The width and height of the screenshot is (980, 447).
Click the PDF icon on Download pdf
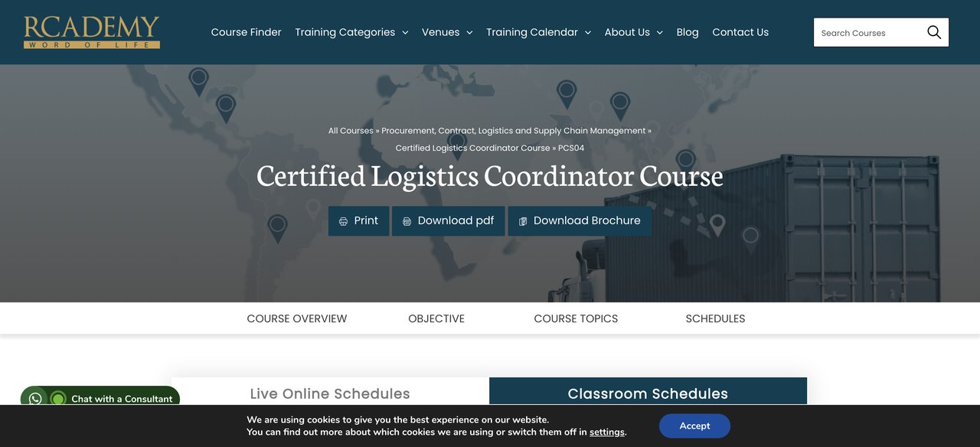coord(407,221)
